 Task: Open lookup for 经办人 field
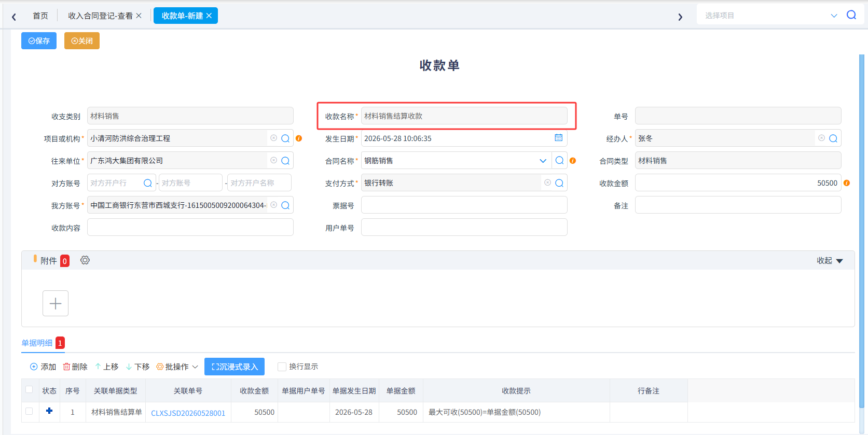tap(833, 138)
